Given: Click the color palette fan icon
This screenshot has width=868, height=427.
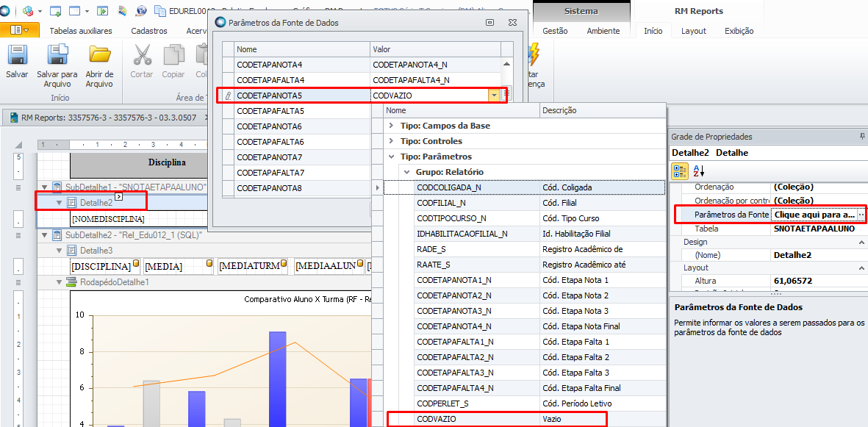Looking at the screenshot, I should coord(122,10).
